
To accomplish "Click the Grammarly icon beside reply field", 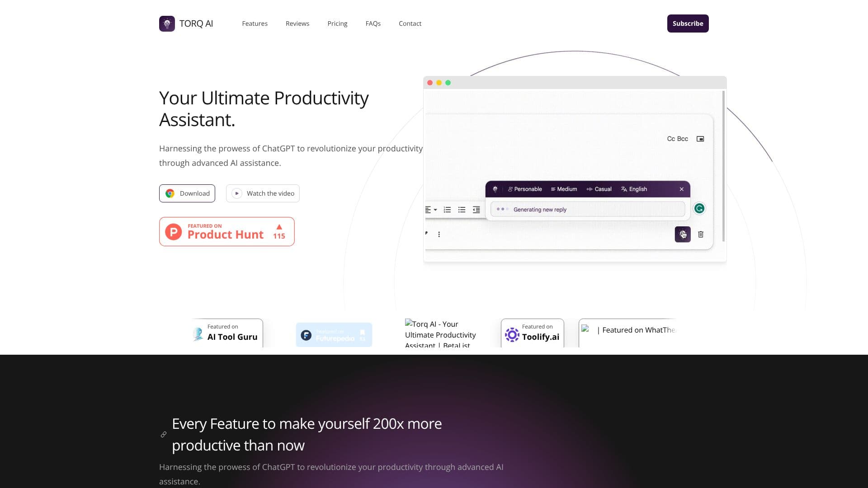I will click(699, 208).
